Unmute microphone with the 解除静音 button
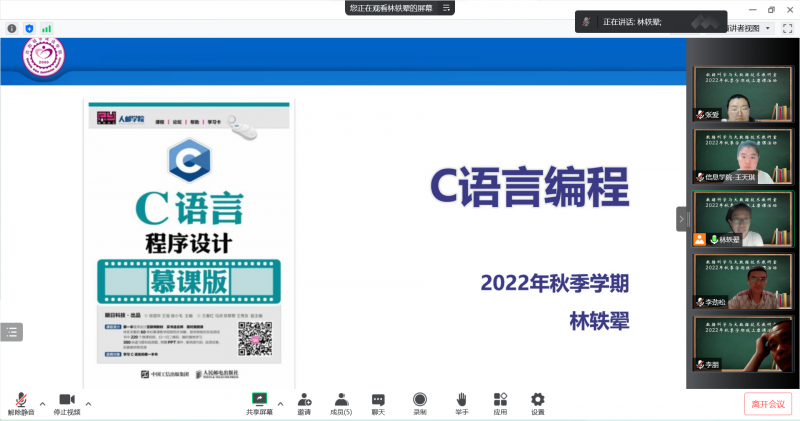This screenshot has width=800, height=421. tap(20, 402)
